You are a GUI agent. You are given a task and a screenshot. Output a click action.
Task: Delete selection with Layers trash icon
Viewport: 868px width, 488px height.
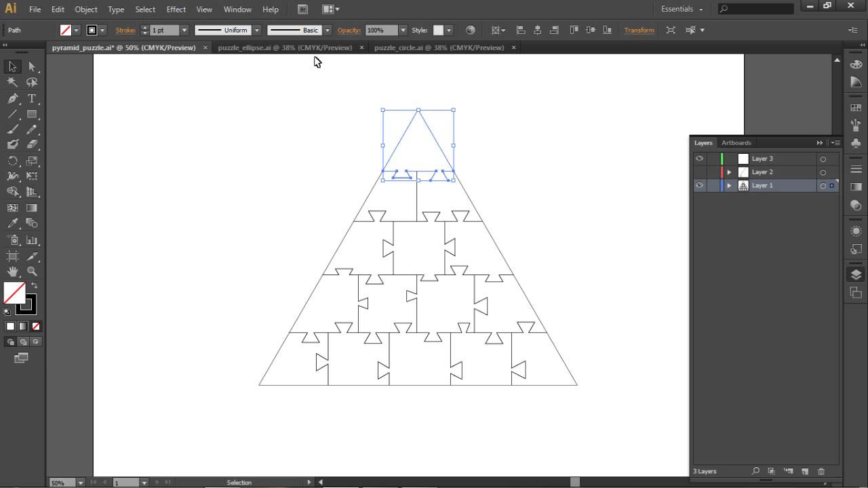(x=821, y=471)
